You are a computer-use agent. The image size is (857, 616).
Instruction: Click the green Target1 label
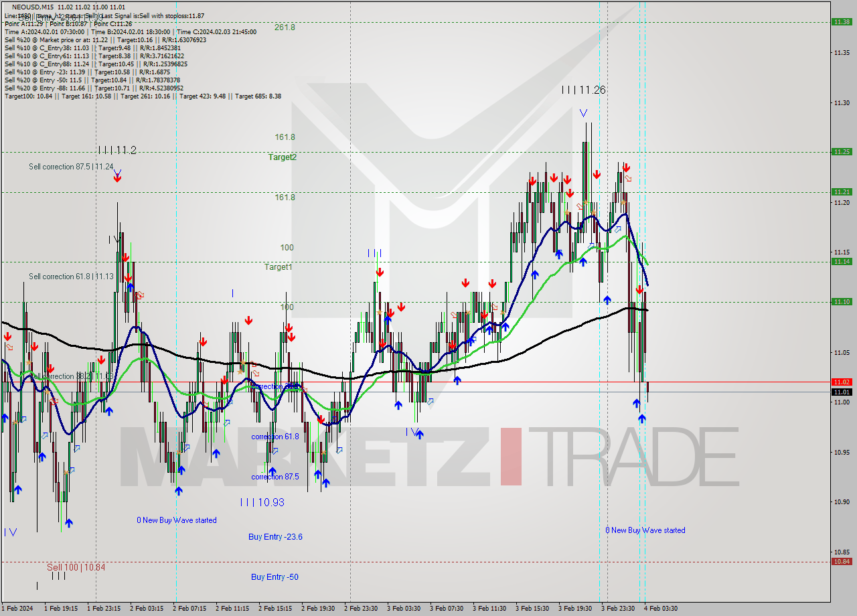pos(278,266)
